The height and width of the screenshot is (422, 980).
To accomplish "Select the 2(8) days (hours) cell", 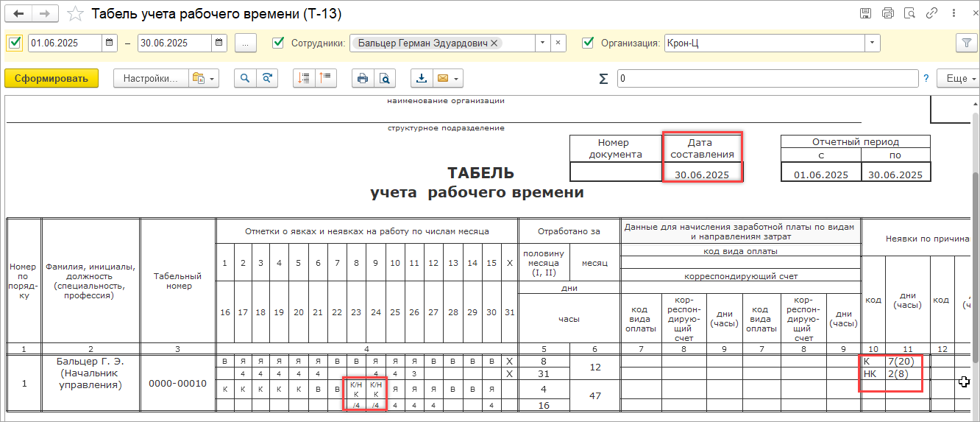I will point(908,374).
